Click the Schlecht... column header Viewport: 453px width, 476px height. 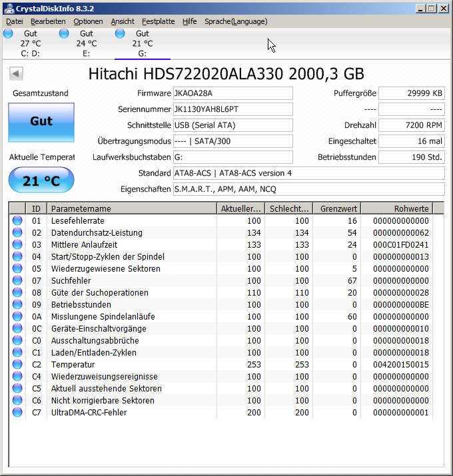(289, 208)
